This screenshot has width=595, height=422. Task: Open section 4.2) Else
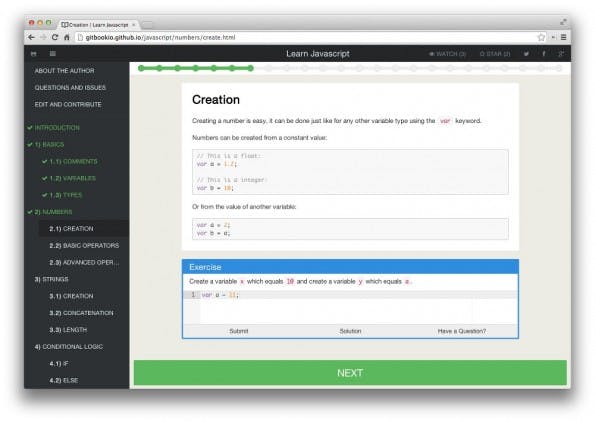[x=63, y=380]
